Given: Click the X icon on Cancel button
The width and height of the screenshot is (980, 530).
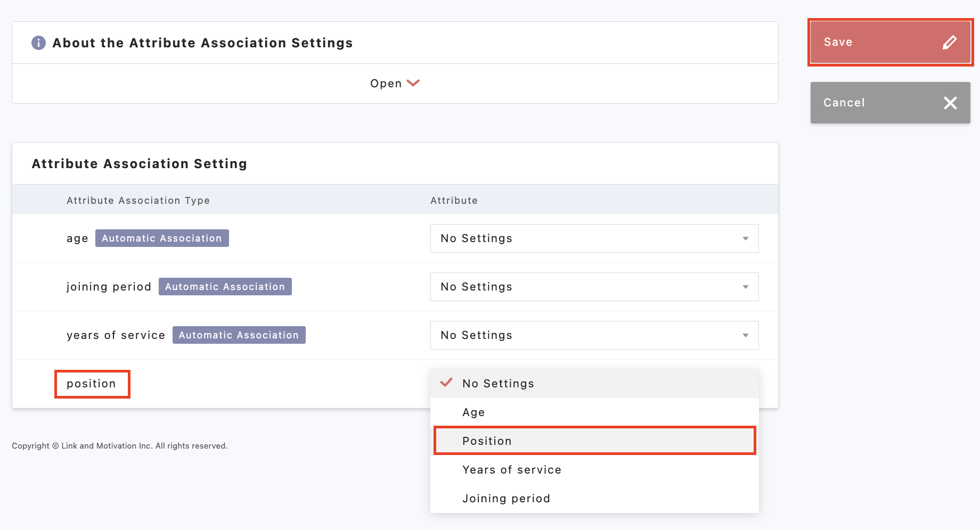Looking at the screenshot, I should click(950, 103).
